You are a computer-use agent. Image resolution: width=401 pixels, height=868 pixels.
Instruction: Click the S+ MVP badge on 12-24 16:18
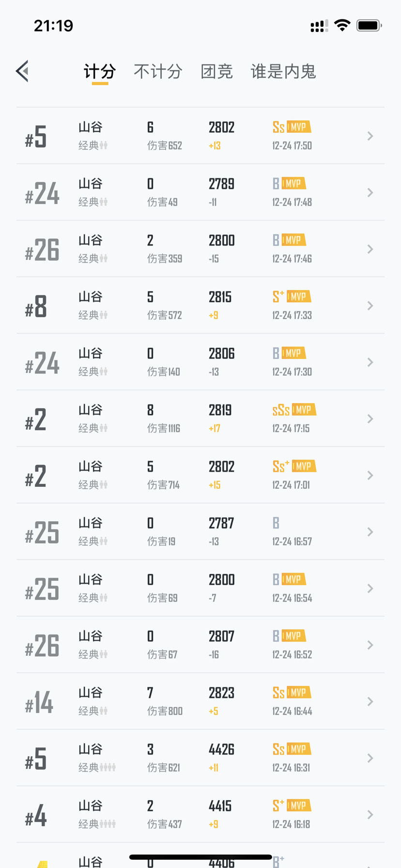pos(292,806)
